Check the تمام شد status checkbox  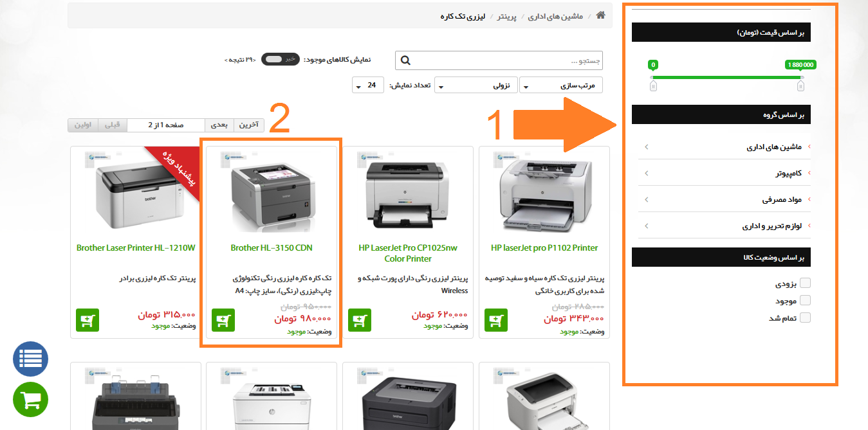coord(805,318)
